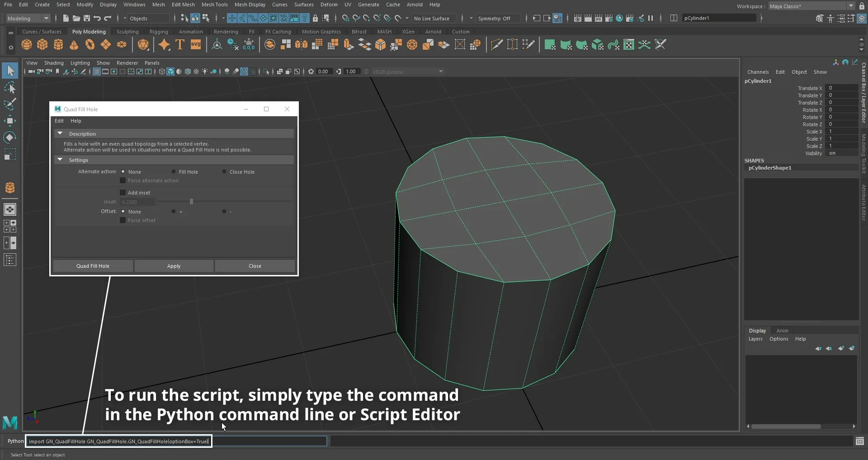Click the Save scene icon
This screenshot has width=868, height=460.
pos(87,19)
